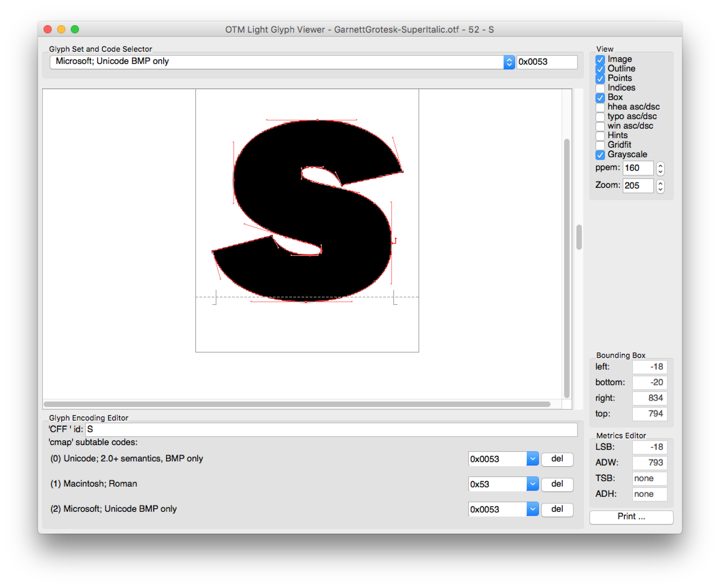Uncheck the Image view checkbox
The height and width of the screenshot is (588, 720).
point(600,60)
